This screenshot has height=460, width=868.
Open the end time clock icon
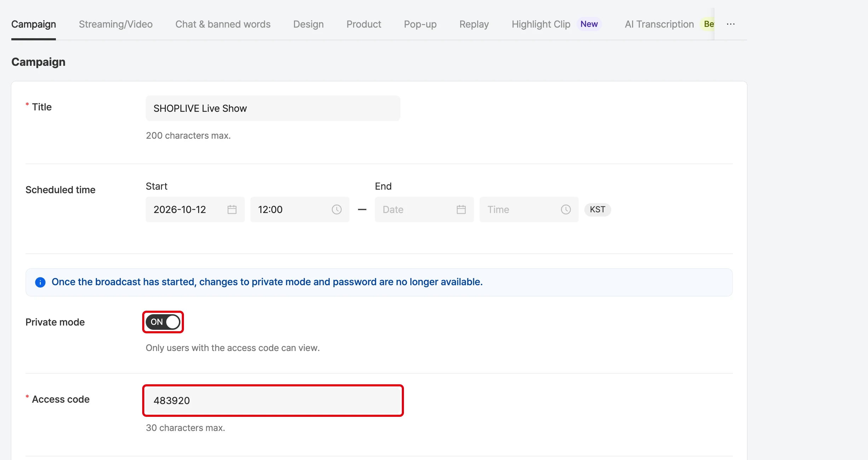(566, 209)
